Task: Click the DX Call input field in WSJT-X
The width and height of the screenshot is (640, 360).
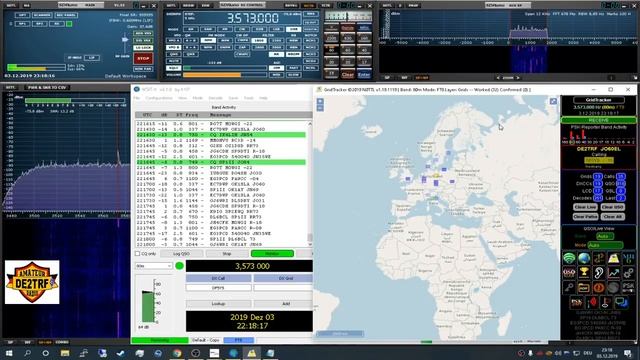Action: click(218, 288)
